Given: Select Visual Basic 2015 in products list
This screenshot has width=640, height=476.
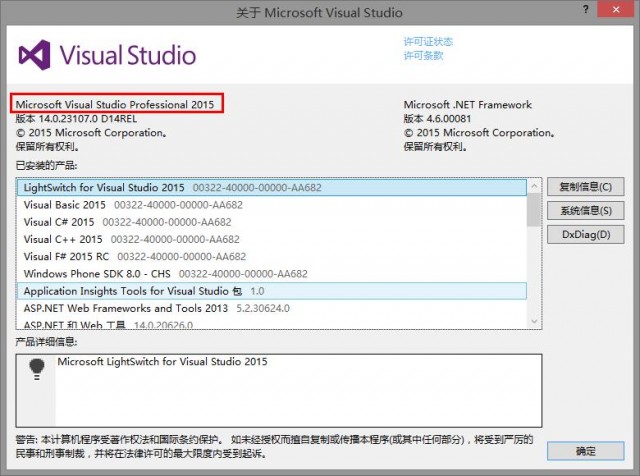Looking at the screenshot, I should click(x=271, y=205).
